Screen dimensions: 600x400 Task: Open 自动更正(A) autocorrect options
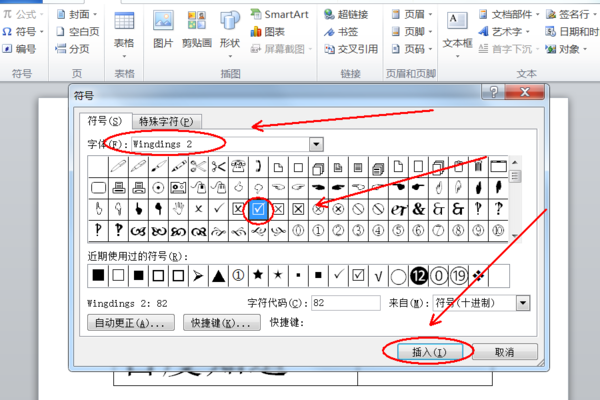click(130, 323)
